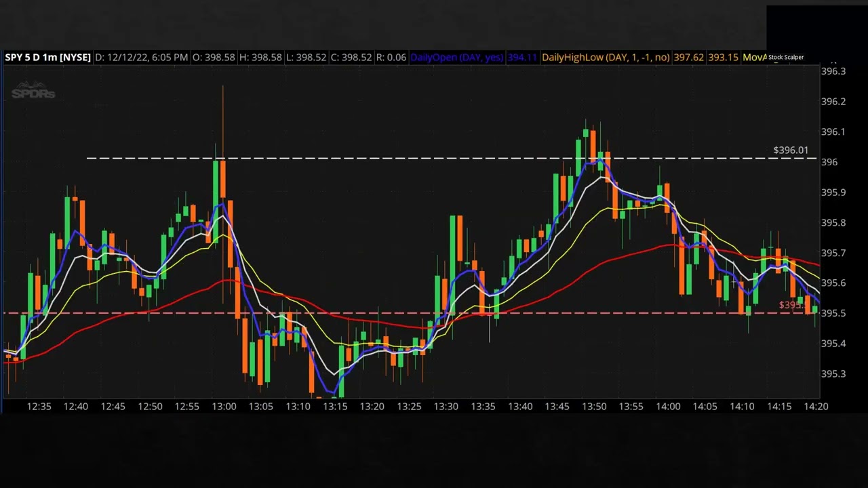The image size is (868, 488).
Task: Click the 13:50 time axis label
Action: click(x=594, y=407)
